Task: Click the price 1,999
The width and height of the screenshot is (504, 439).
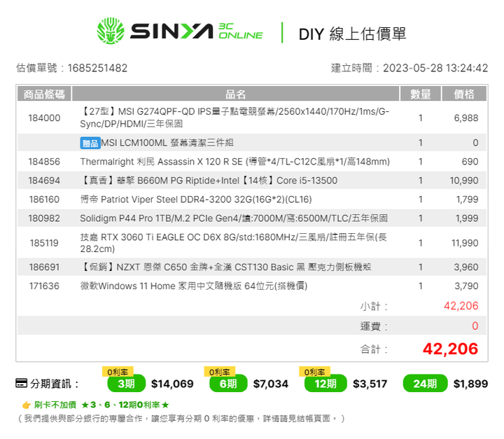Action: click(467, 218)
